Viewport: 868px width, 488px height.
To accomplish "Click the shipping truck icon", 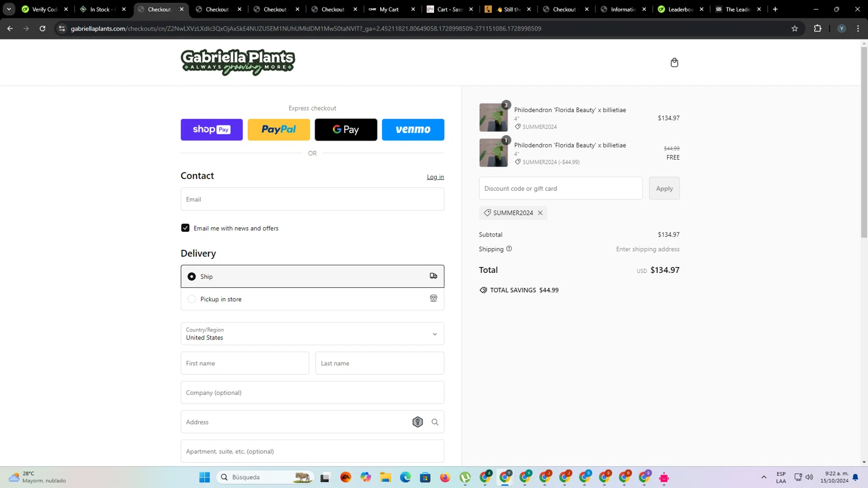I will click(x=433, y=276).
